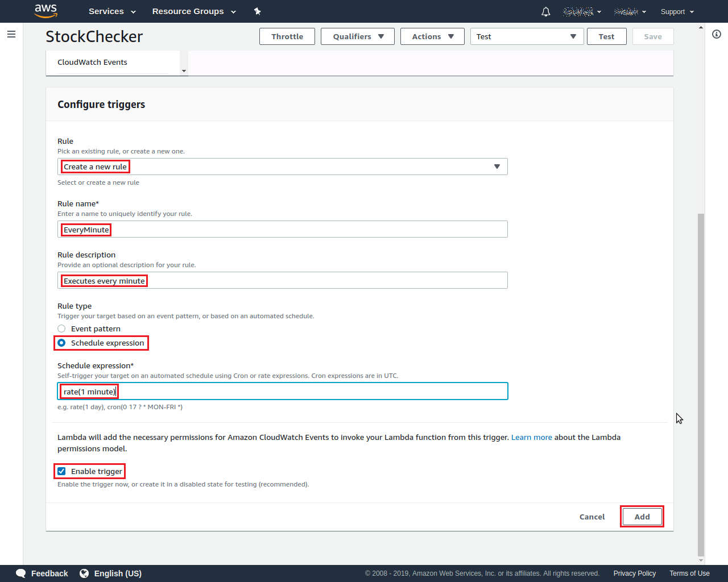Click the pinned shortcuts star icon
Viewport: 728px width, 582px height.
point(257,11)
